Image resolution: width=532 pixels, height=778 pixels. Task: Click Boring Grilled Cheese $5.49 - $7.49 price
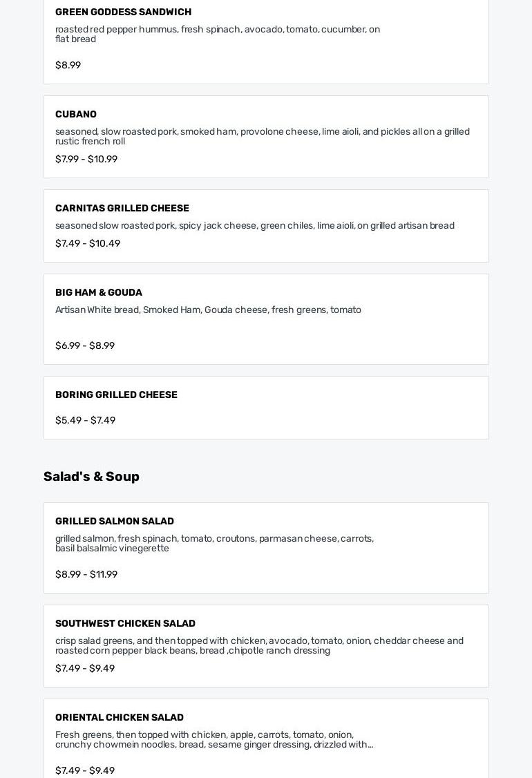pyautogui.click(x=85, y=420)
